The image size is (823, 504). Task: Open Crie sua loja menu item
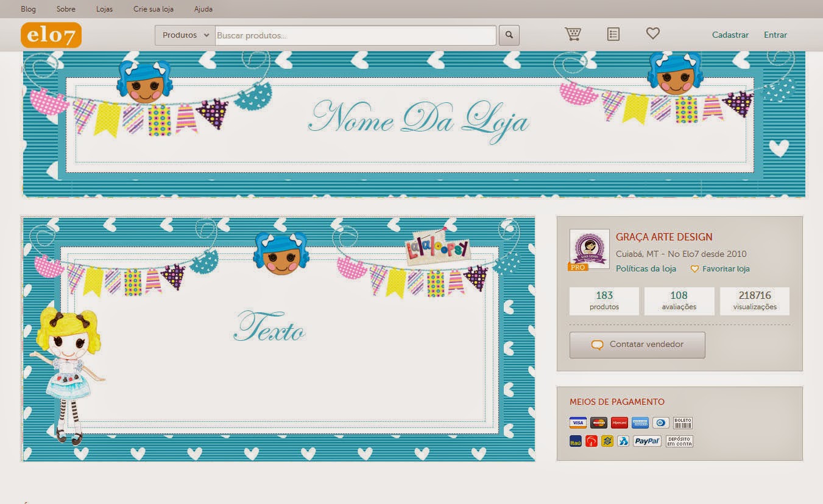click(x=154, y=9)
